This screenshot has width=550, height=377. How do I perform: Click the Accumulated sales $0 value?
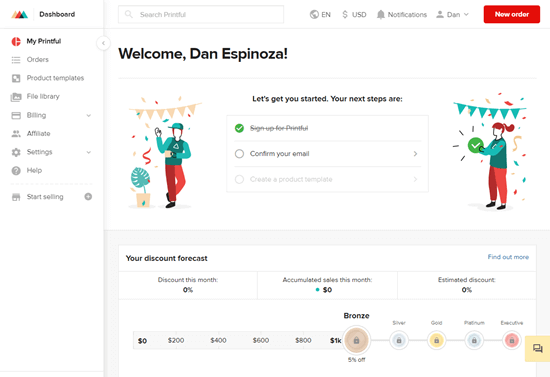pyautogui.click(x=327, y=290)
